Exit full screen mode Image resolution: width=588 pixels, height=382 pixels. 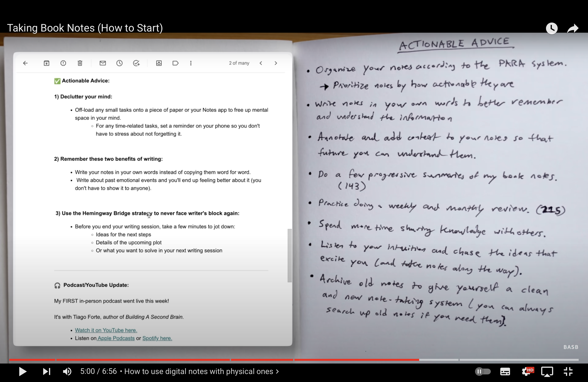pos(568,371)
